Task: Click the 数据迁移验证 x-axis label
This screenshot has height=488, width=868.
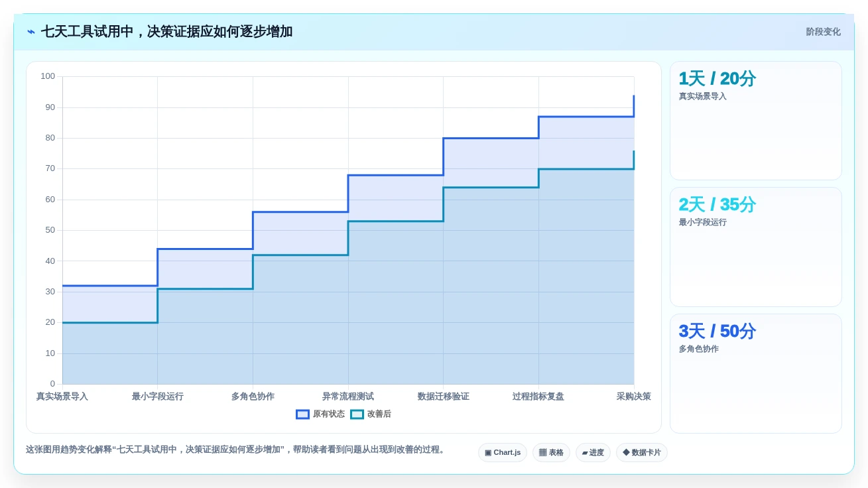Action: point(443,396)
